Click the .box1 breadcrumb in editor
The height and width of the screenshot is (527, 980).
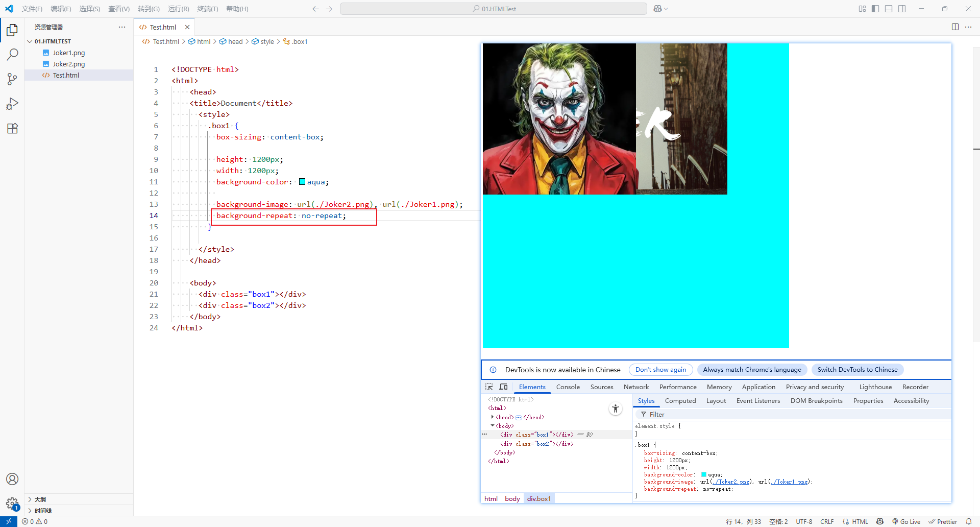296,41
